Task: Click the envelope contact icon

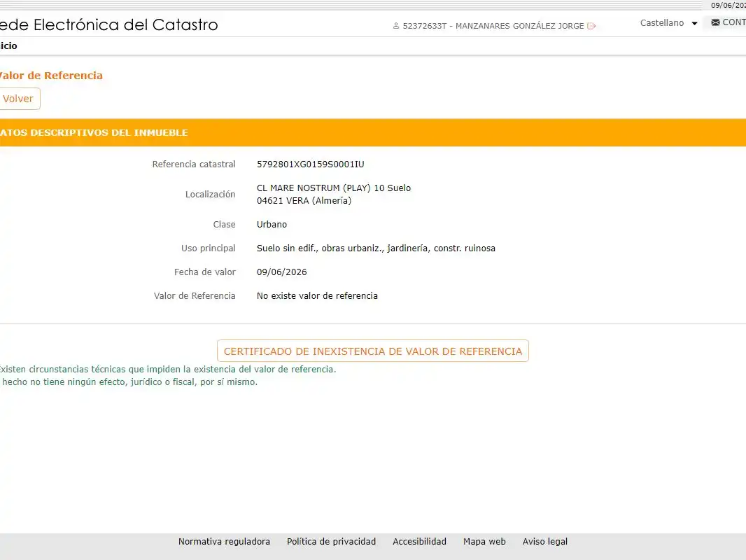Action: [x=715, y=22]
